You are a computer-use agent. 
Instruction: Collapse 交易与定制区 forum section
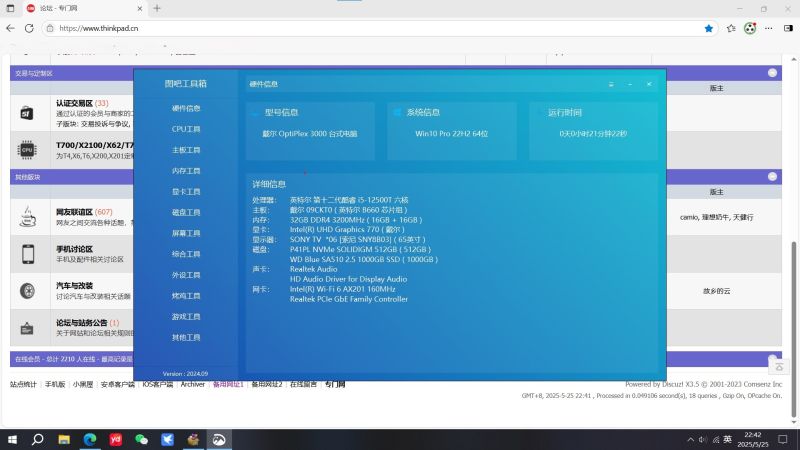(x=772, y=73)
